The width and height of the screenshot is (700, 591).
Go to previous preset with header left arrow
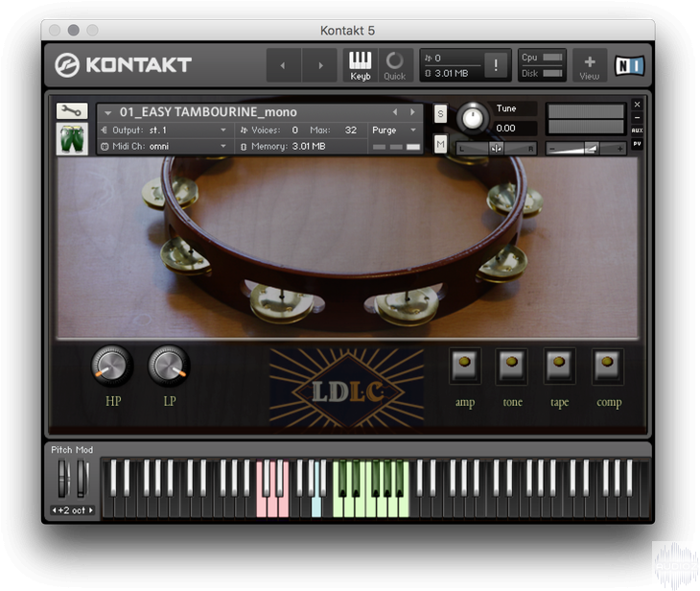point(283,65)
